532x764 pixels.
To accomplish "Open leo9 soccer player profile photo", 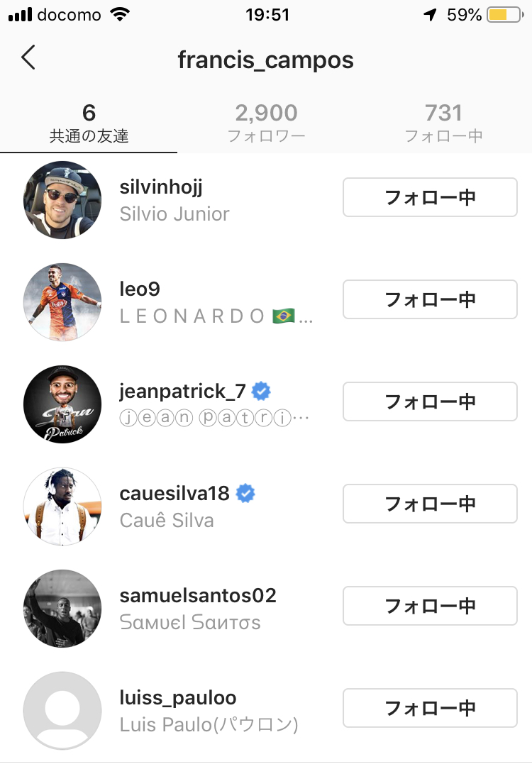I will click(x=62, y=302).
